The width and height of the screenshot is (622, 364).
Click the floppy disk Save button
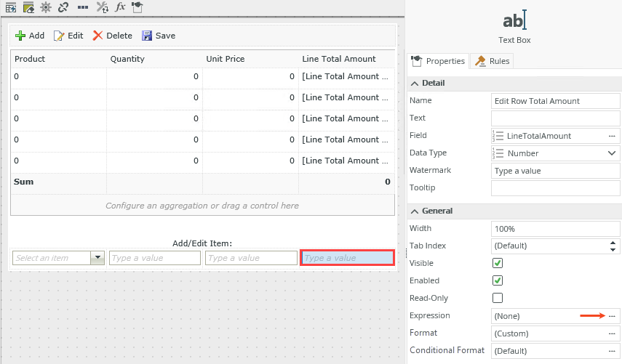158,35
